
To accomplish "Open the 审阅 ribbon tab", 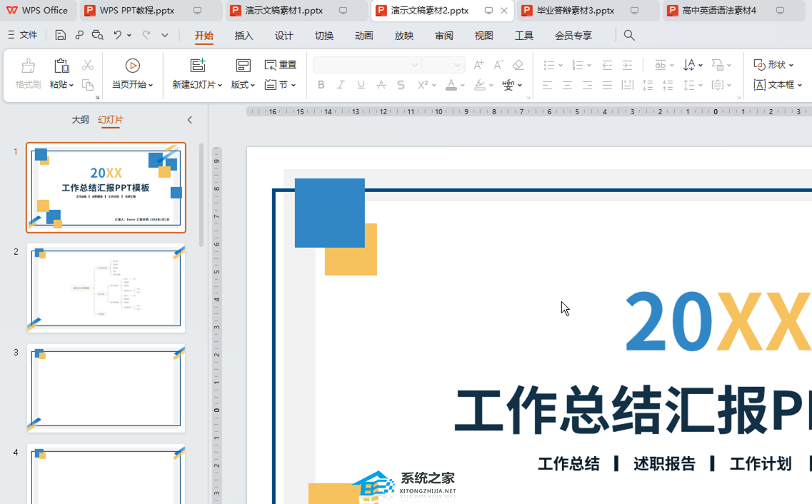I will [443, 36].
